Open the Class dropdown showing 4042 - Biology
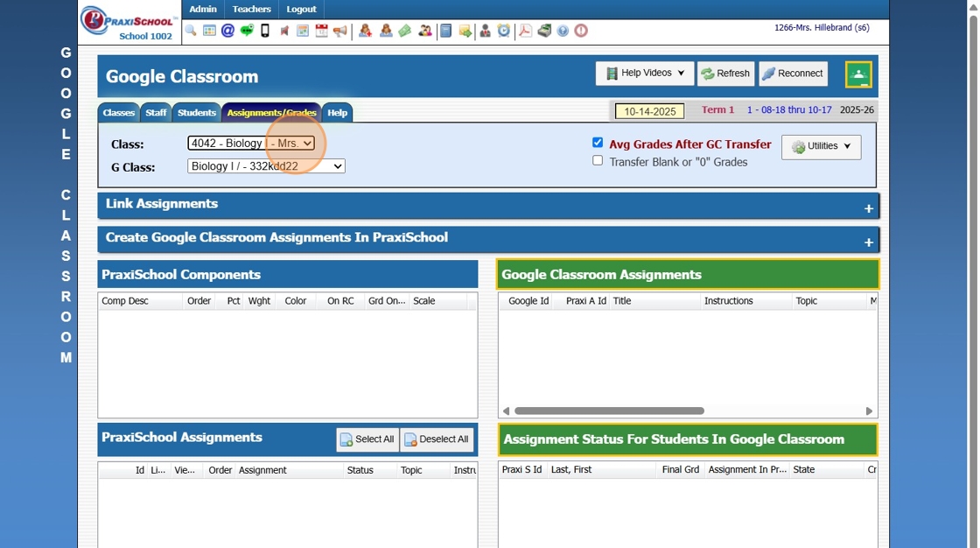The width and height of the screenshot is (980, 548). pos(250,144)
